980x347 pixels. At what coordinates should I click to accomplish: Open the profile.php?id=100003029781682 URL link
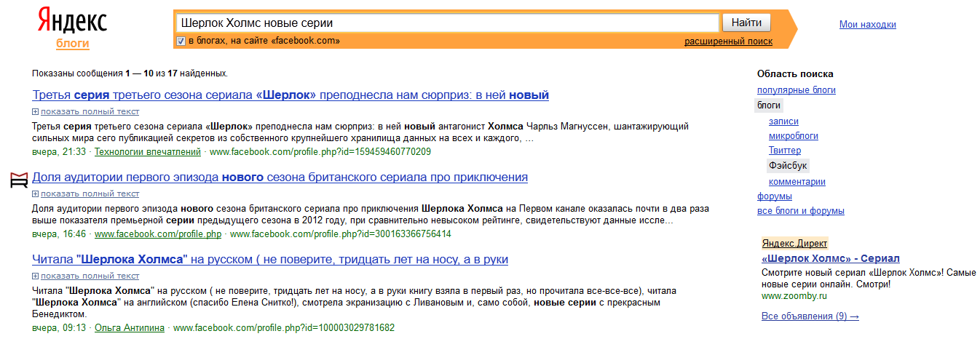pos(284,328)
